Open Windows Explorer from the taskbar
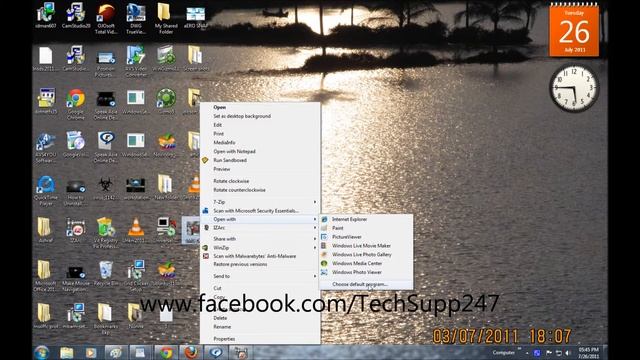Screen dimensions: 640x360 click(67, 353)
